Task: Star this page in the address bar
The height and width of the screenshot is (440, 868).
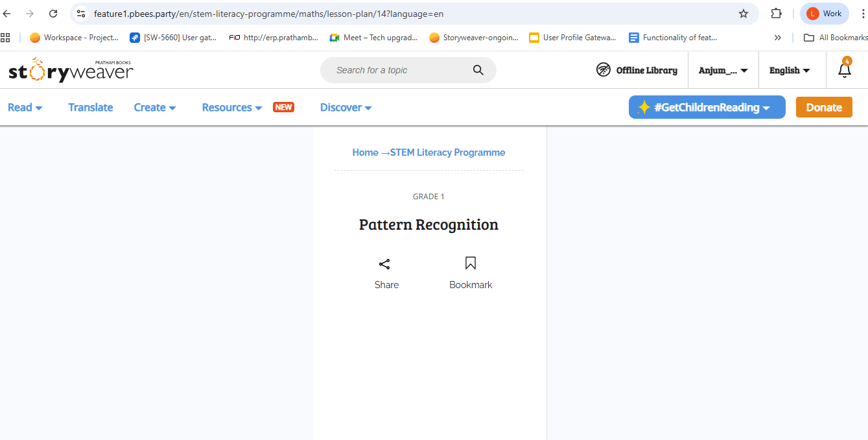Action: point(744,14)
